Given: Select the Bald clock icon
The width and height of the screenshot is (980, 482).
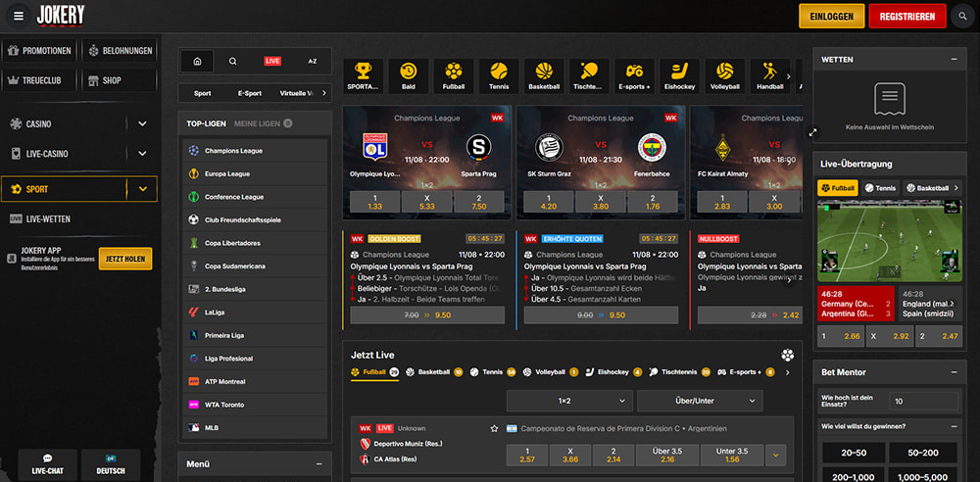Looking at the screenshot, I should [x=409, y=76].
